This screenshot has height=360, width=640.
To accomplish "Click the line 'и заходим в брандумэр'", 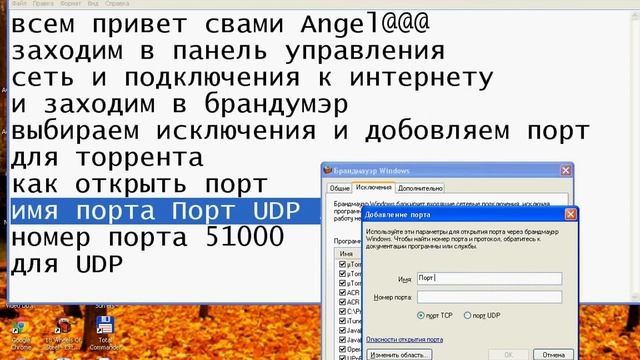I will tap(180, 104).
